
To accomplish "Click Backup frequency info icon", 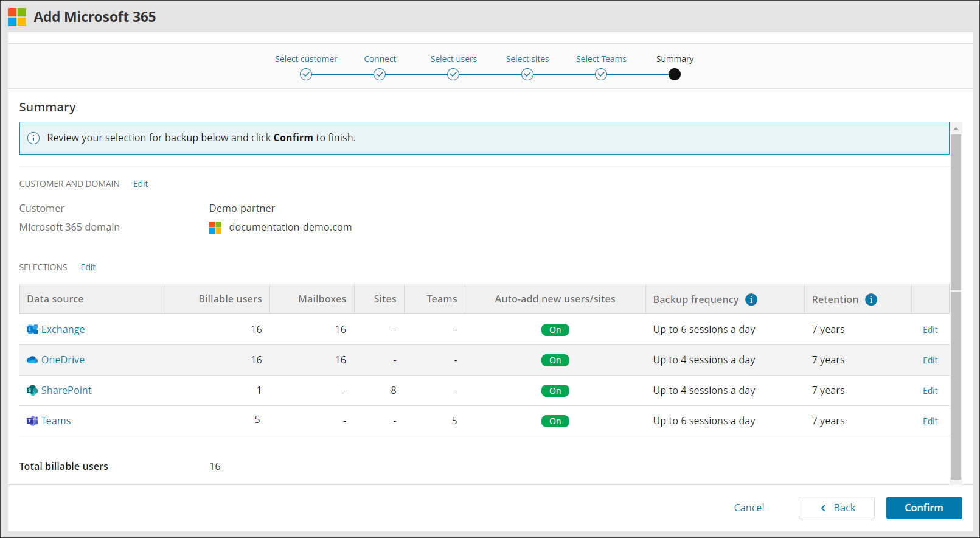I will (751, 299).
